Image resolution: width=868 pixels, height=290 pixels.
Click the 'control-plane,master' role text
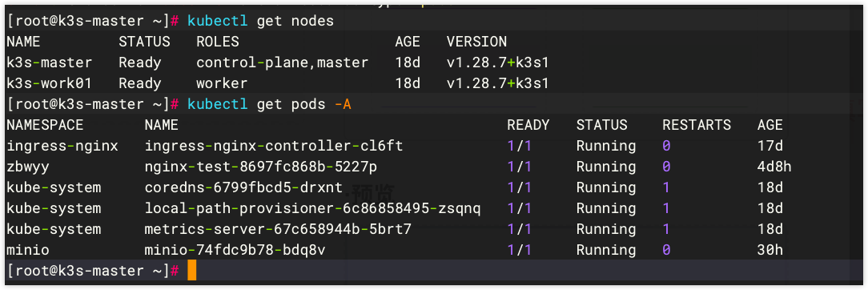click(x=283, y=62)
